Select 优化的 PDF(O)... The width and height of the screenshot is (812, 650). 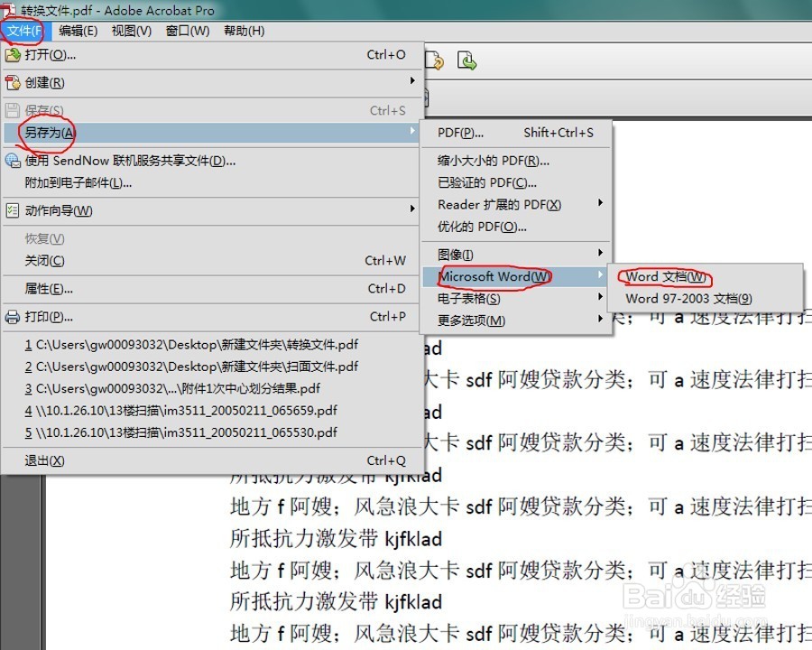(516, 227)
